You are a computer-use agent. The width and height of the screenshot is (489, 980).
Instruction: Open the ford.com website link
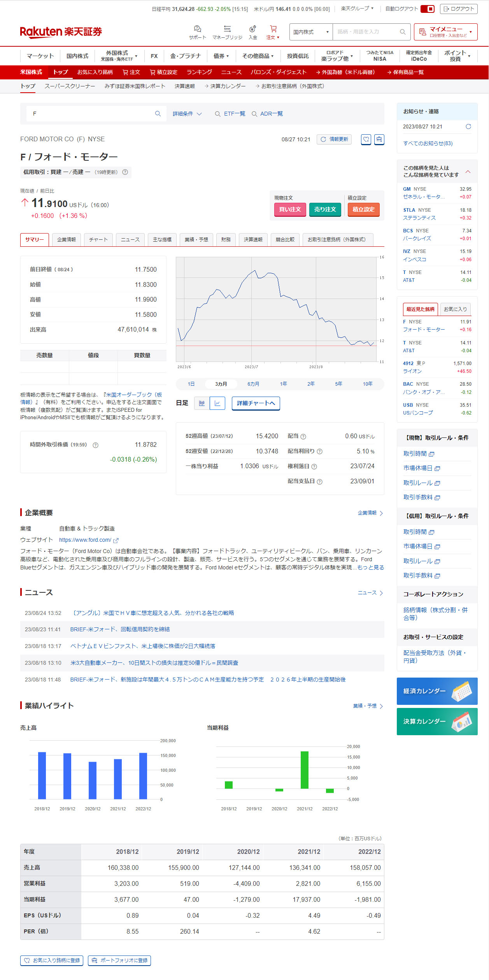(x=85, y=540)
